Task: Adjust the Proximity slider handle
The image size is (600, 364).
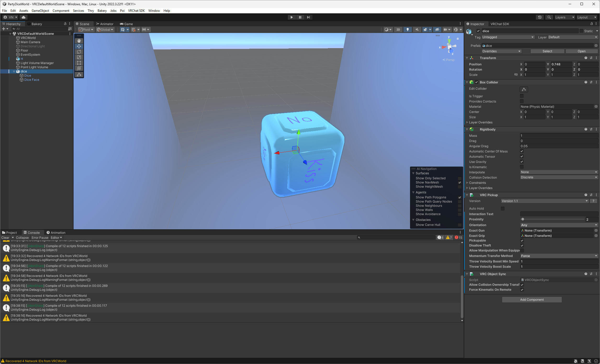Action: [523, 219]
